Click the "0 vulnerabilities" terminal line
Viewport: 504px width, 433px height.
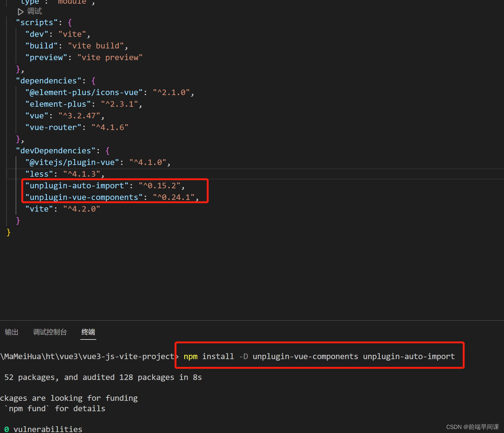point(43,429)
